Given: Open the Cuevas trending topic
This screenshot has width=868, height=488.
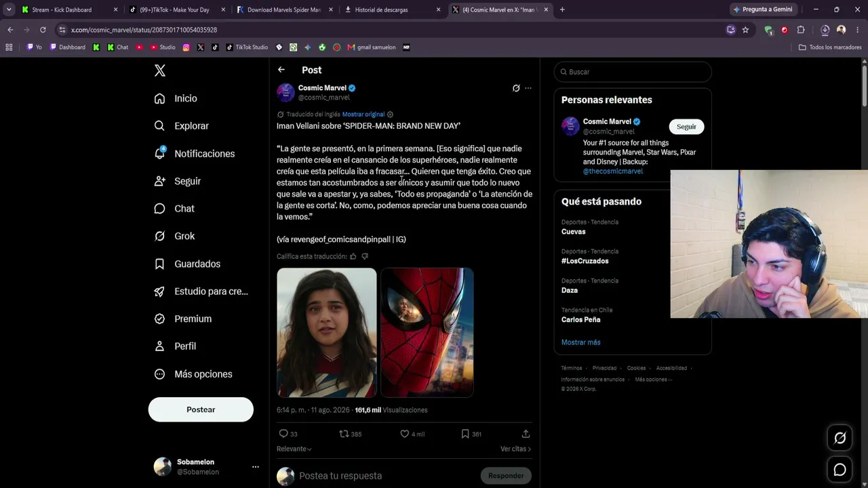Looking at the screenshot, I should point(574,232).
